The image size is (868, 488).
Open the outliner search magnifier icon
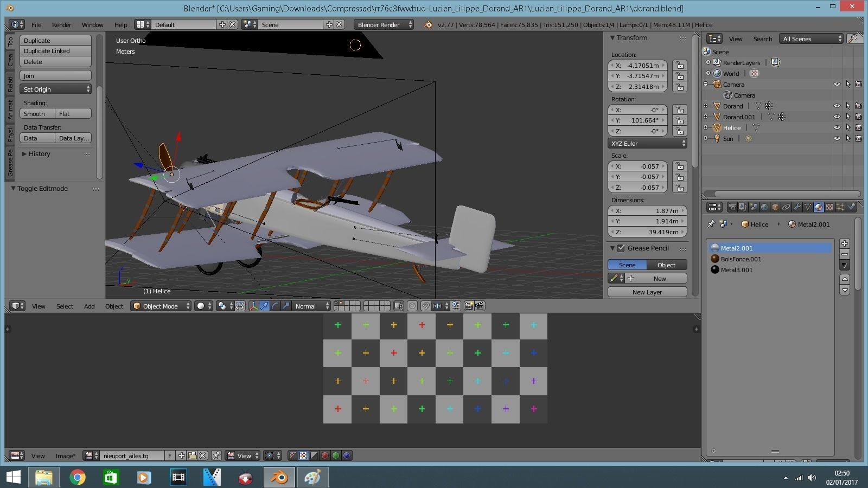[x=853, y=38]
